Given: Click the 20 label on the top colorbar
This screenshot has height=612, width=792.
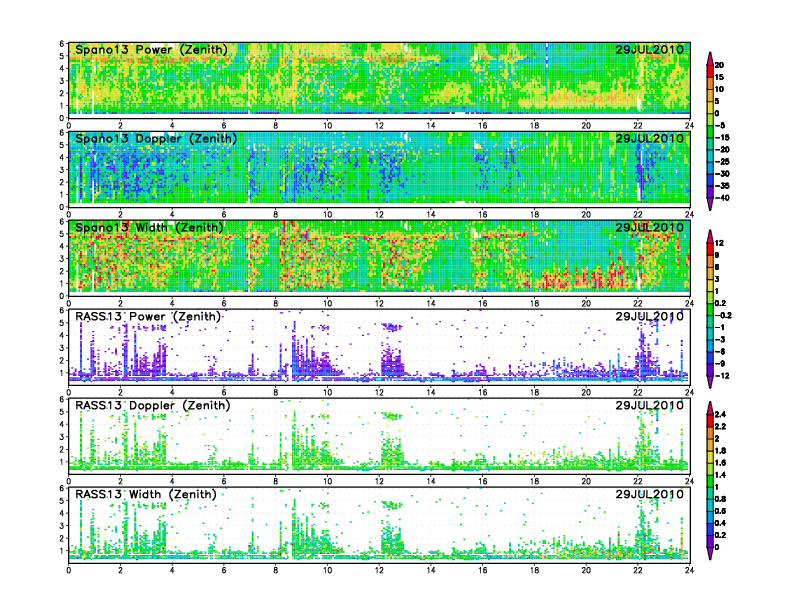Looking at the screenshot, I should tap(719, 65).
